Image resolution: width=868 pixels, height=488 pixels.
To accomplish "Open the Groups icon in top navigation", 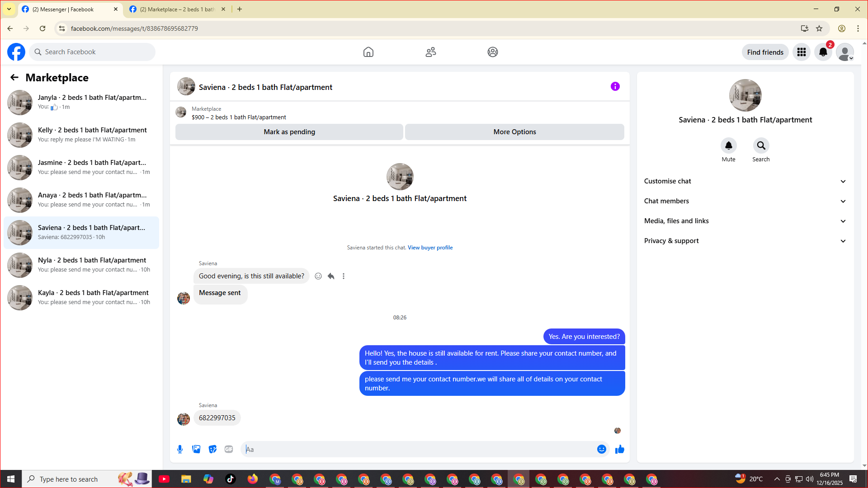I will point(493,52).
